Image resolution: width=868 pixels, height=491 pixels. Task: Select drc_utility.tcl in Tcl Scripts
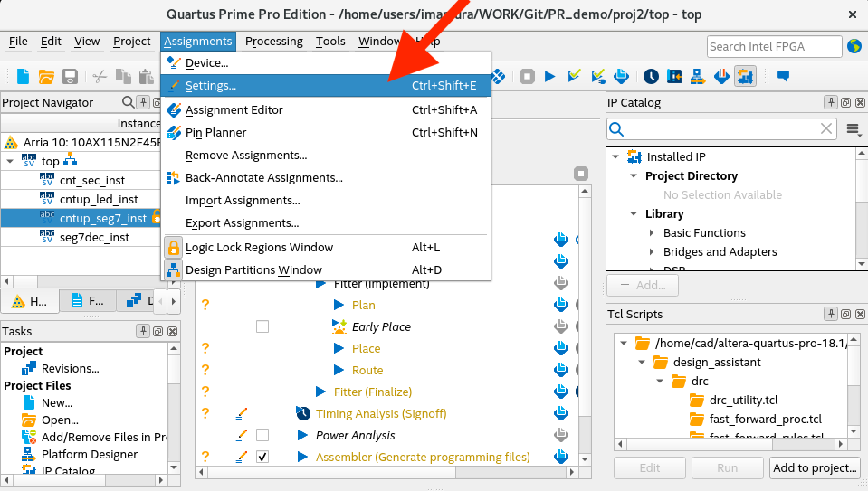pyautogui.click(x=743, y=400)
